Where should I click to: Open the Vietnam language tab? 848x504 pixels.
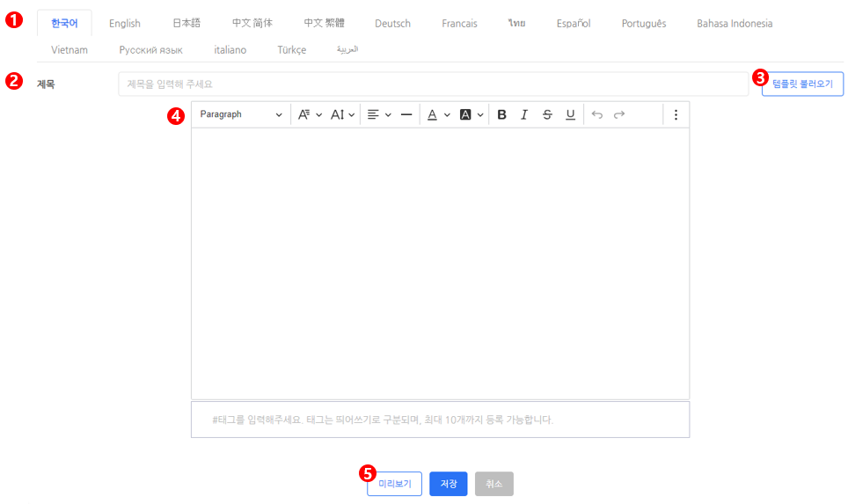(x=69, y=50)
